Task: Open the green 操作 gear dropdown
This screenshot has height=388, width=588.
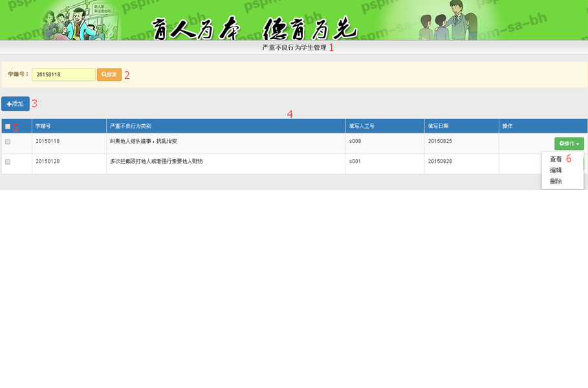Action: pyautogui.click(x=569, y=144)
